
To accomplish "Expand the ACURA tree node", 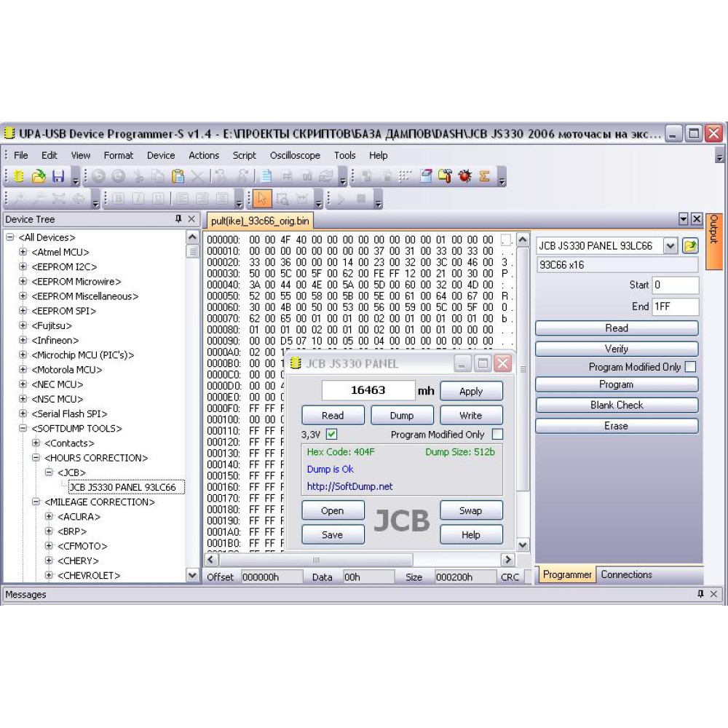I will (x=49, y=516).
